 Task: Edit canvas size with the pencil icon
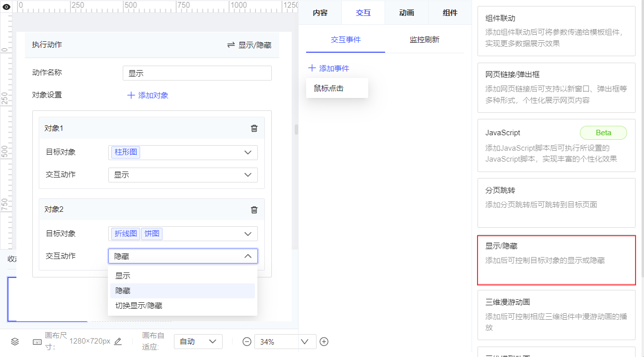[118, 342]
